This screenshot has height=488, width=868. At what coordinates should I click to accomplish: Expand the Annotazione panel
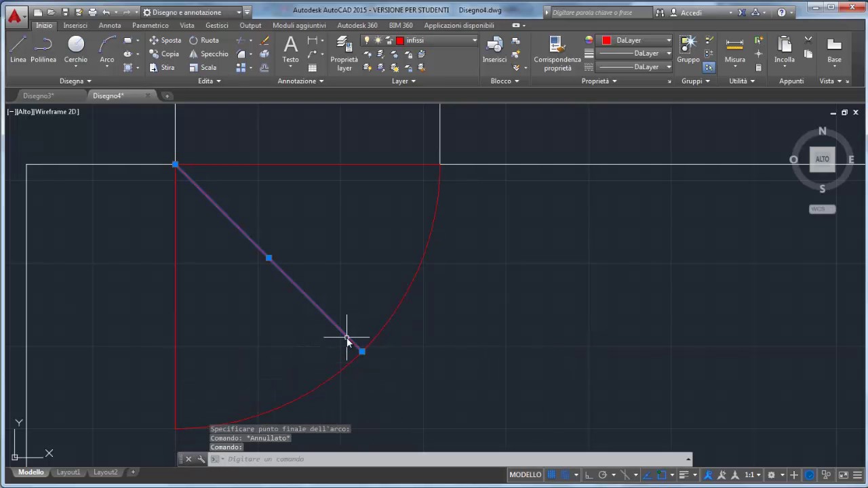coord(300,81)
